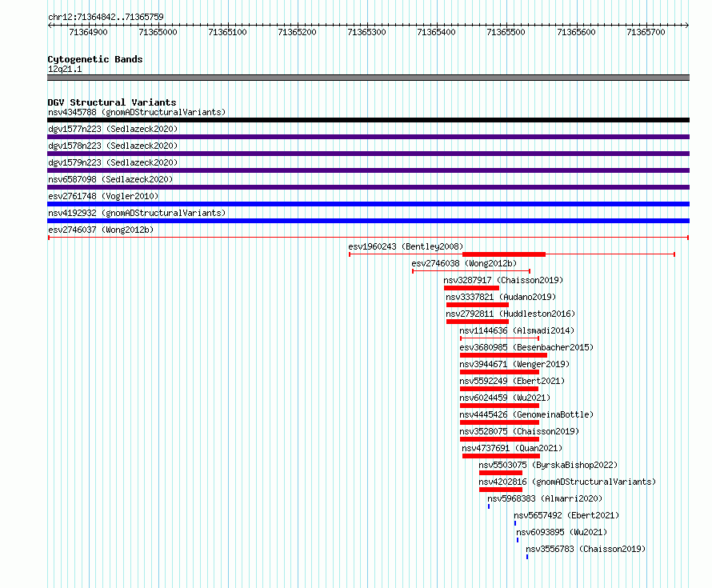Click the purple nsv6587098 variant bar
This screenshot has width=712, height=588.
click(x=368, y=187)
